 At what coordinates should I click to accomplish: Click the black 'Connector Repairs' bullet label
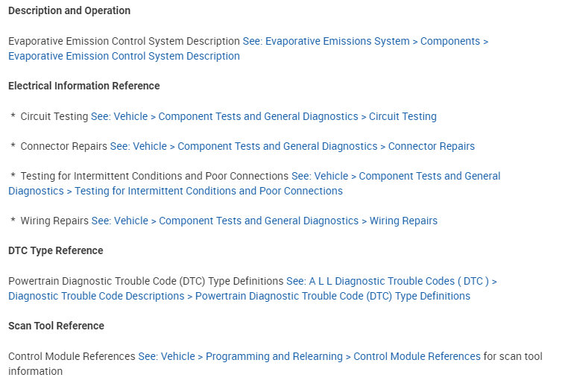64,147
